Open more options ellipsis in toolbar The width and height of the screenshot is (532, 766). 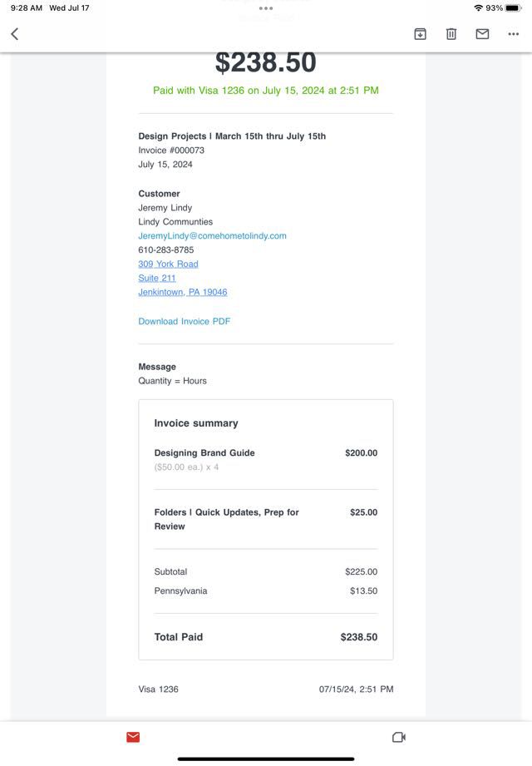point(513,34)
